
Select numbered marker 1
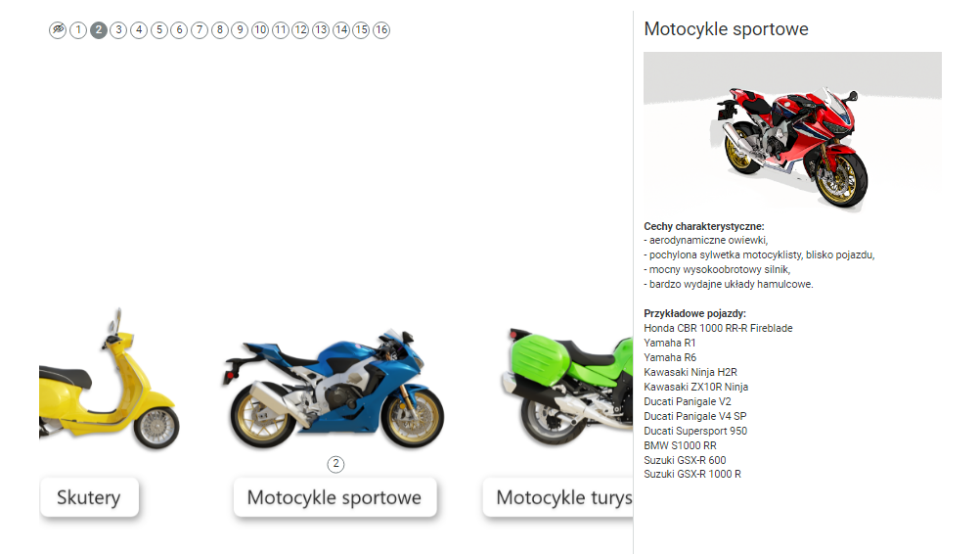tap(78, 30)
